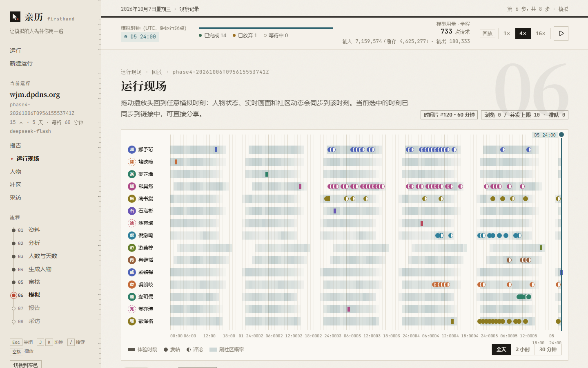Click 郗昊然's magenta avatar icon
The height and width of the screenshot is (368, 588).
[x=132, y=186]
